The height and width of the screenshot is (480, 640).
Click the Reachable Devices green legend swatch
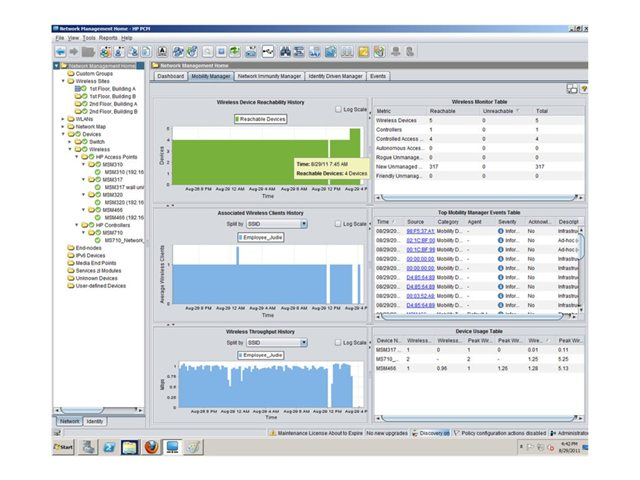(237, 119)
